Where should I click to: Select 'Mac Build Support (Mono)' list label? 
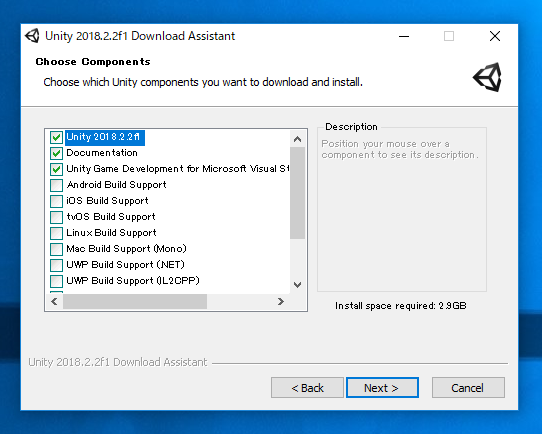pyautogui.click(x=127, y=249)
